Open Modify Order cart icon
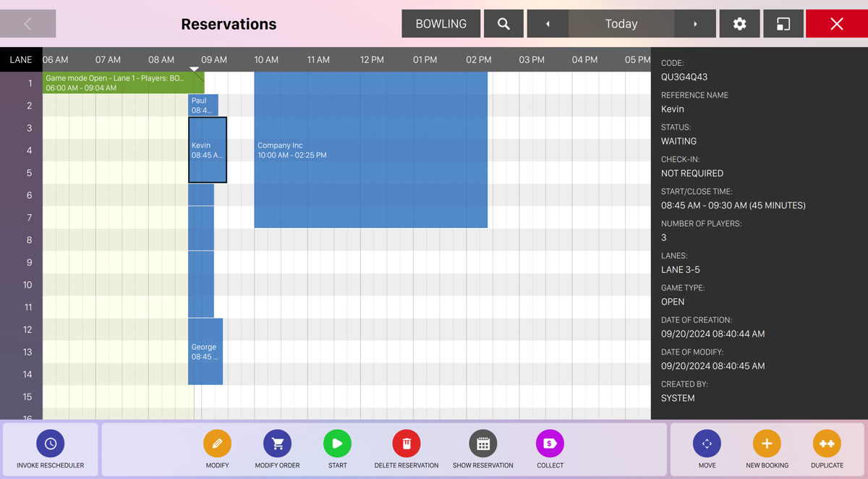The height and width of the screenshot is (479, 868). click(x=277, y=444)
